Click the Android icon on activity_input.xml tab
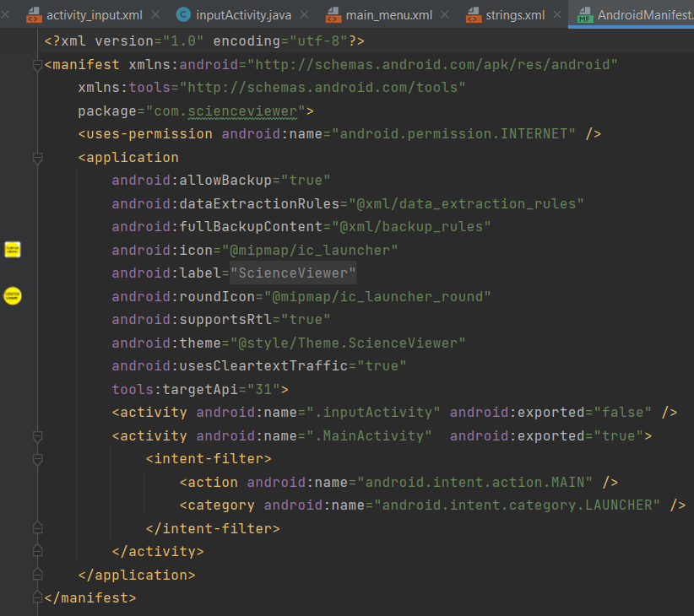Image resolution: width=694 pixels, height=616 pixels. pos(32,14)
